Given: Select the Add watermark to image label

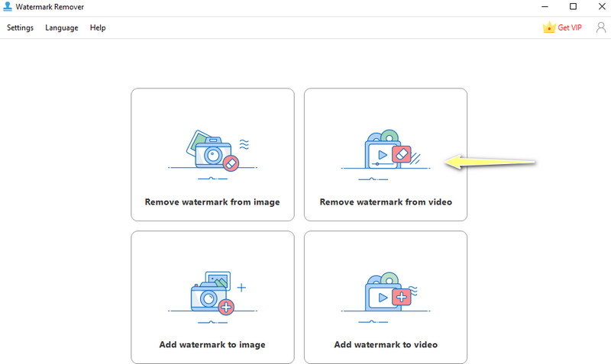Looking at the screenshot, I should coord(212,345).
